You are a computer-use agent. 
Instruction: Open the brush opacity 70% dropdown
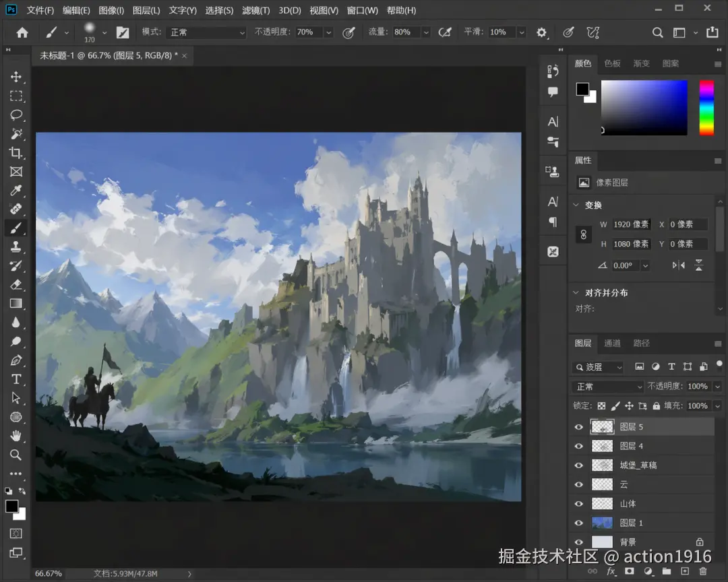tap(328, 32)
